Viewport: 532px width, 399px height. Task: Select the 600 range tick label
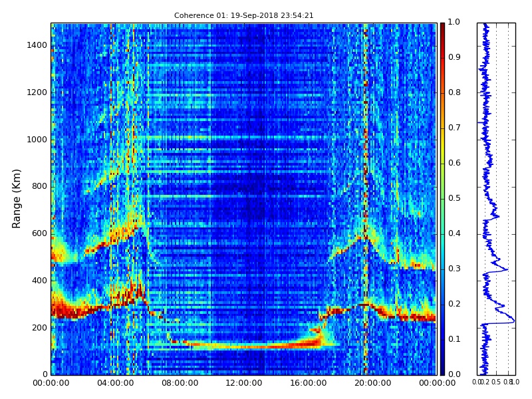[x=39, y=233]
